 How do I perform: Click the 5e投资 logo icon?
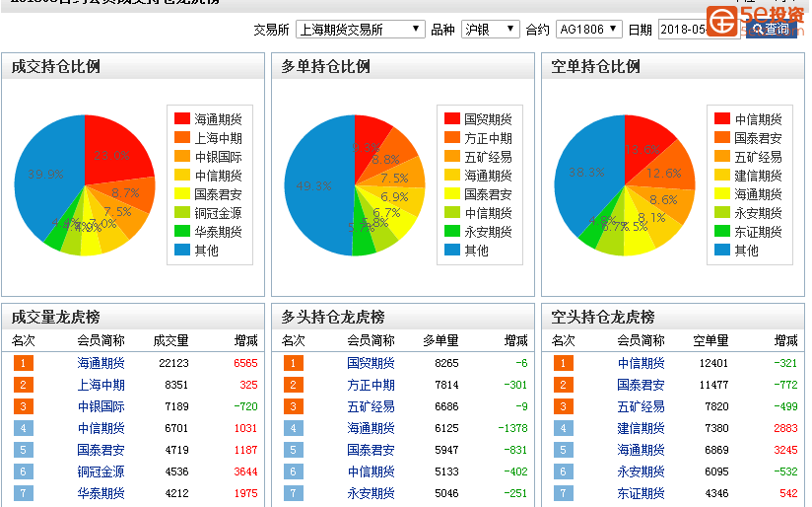pyautogui.click(x=721, y=22)
